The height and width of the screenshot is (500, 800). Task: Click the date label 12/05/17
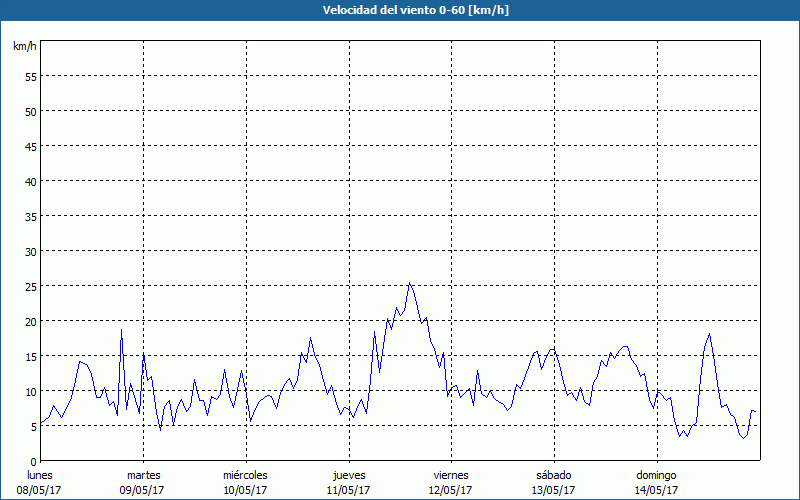tap(451, 490)
